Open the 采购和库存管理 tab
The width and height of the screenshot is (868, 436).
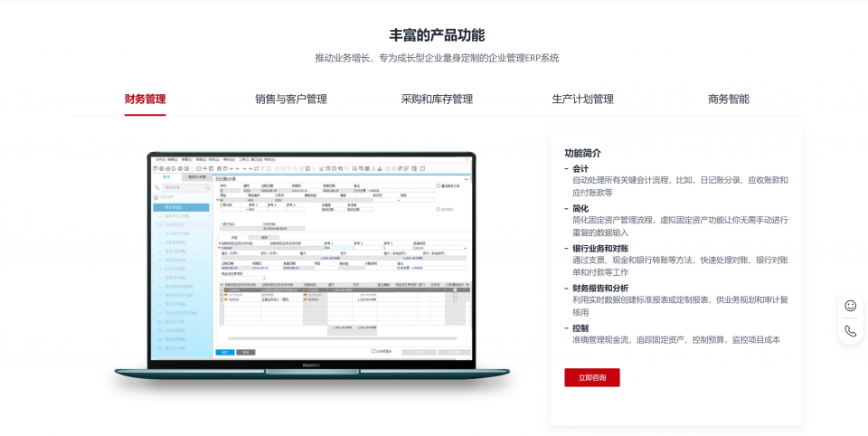click(437, 100)
